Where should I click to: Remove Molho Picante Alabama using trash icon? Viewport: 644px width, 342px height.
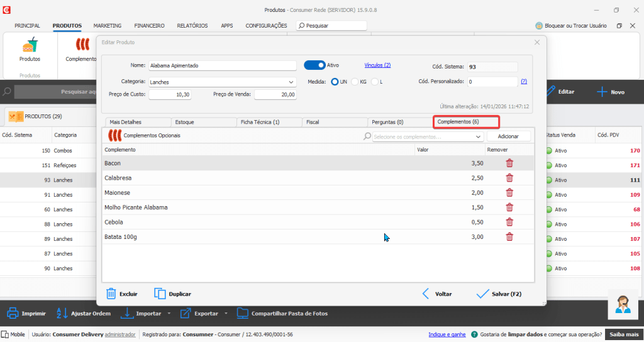click(x=509, y=207)
